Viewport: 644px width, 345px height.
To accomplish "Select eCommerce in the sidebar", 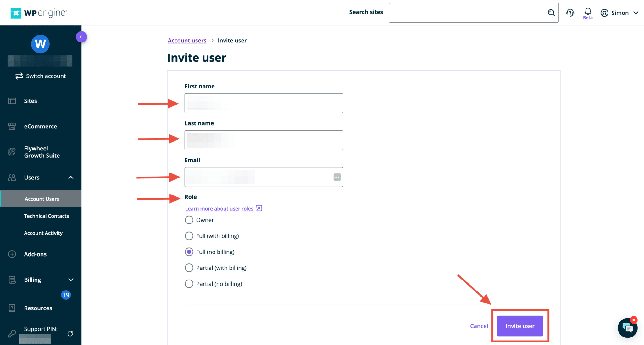I will pyautogui.click(x=40, y=126).
